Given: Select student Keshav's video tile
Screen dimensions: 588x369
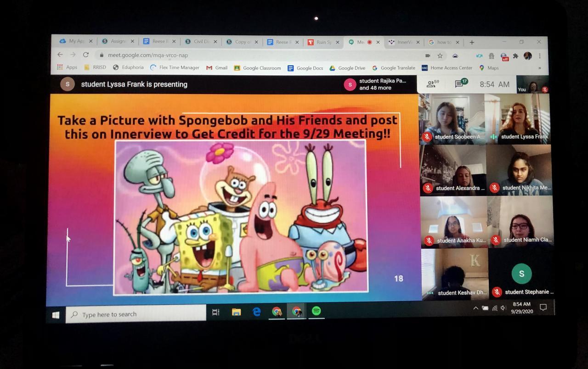Looking at the screenshot, I should 455,274.
